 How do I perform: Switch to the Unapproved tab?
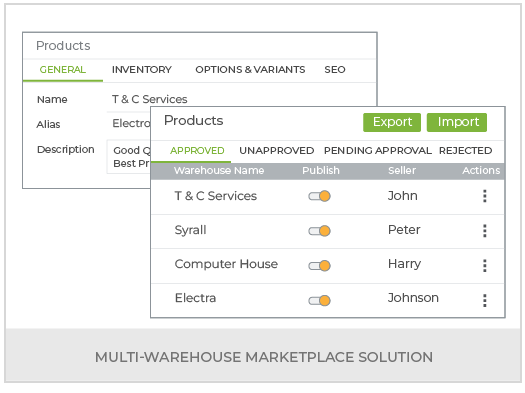click(277, 151)
